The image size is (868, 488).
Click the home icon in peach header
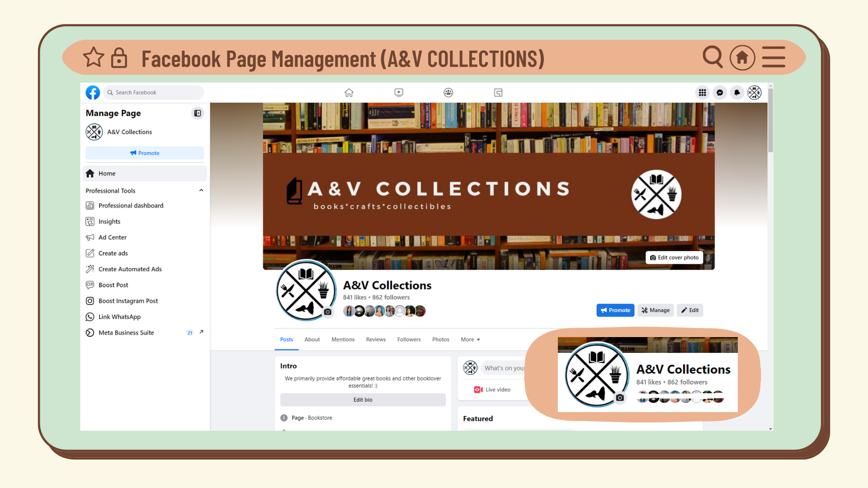tap(742, 58)
